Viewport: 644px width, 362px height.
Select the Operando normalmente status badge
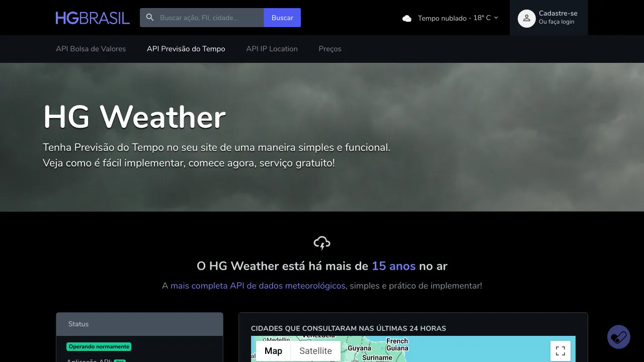pos(99,346)
